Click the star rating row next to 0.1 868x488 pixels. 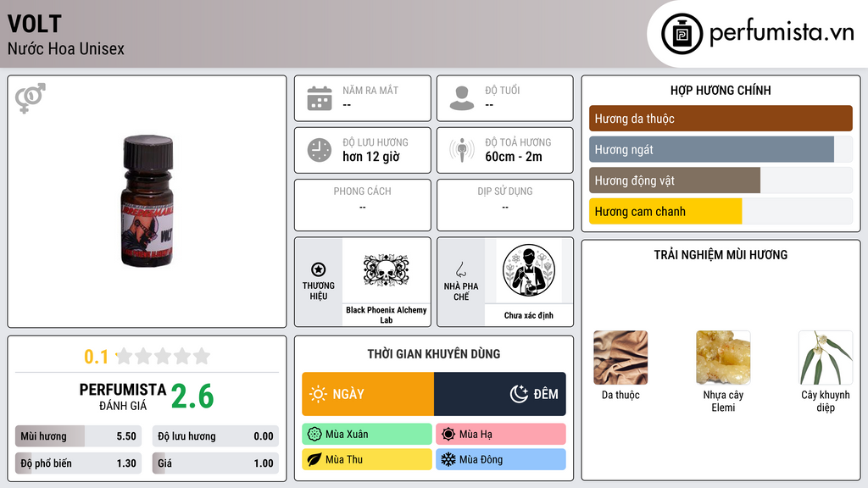[x=164, y=356]
